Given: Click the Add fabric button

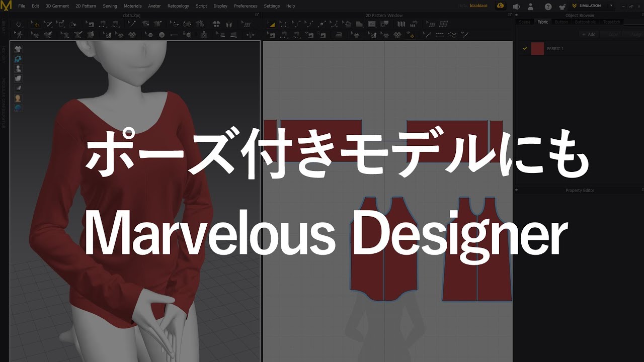Looking at the screenshot, I should [589, 34].
